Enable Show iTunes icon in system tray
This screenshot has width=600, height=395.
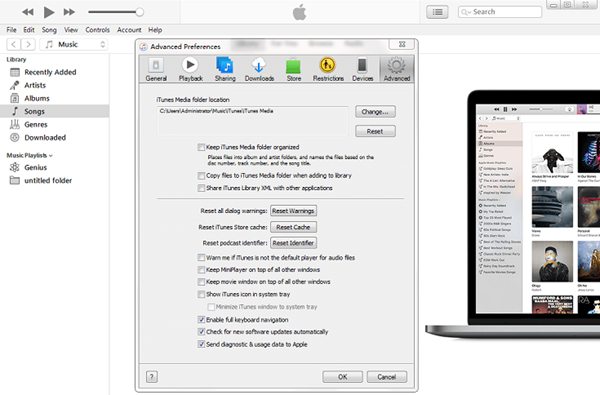(x=201, y=294)
